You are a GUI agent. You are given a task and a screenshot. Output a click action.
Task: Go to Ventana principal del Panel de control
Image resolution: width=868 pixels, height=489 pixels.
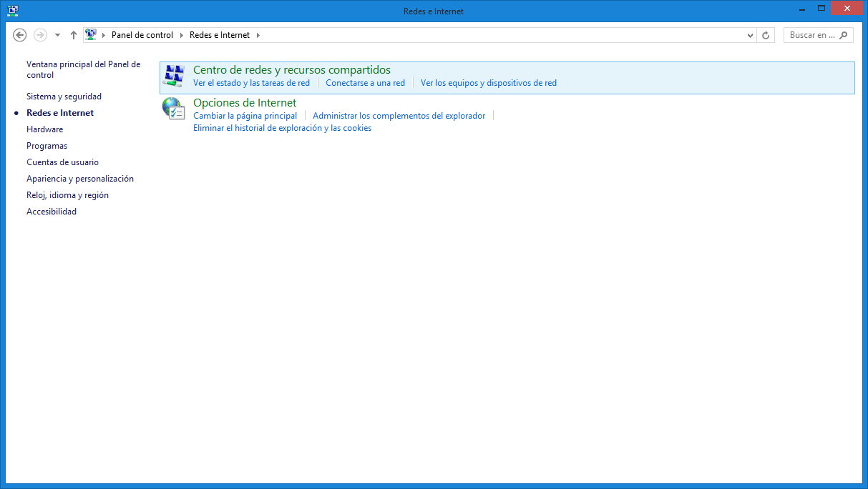pos(84,69)
